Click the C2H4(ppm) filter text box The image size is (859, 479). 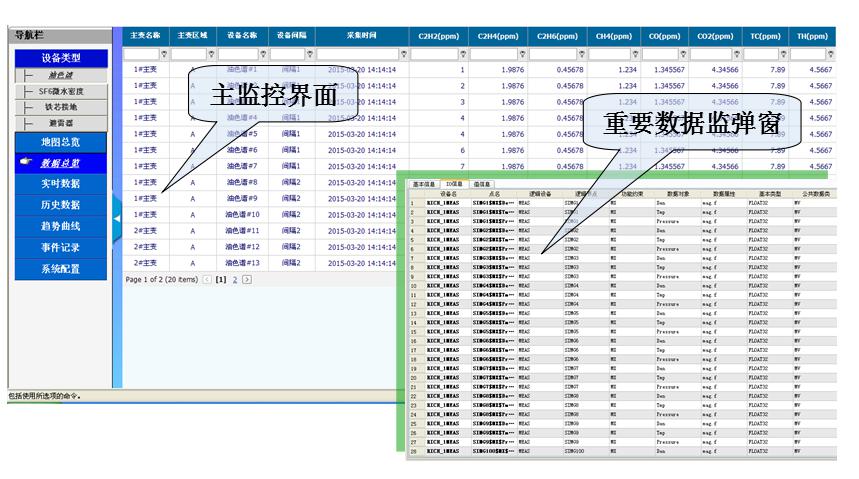[x=494, y=54]
